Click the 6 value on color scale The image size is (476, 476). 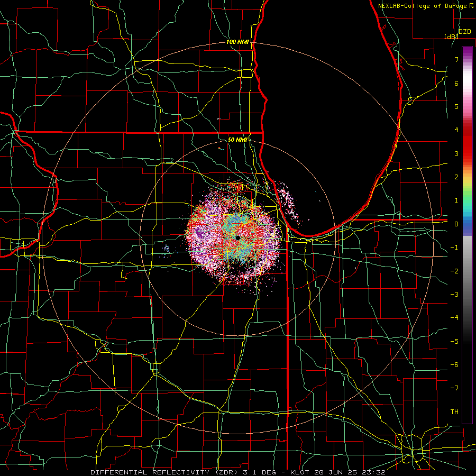[456, 83]
